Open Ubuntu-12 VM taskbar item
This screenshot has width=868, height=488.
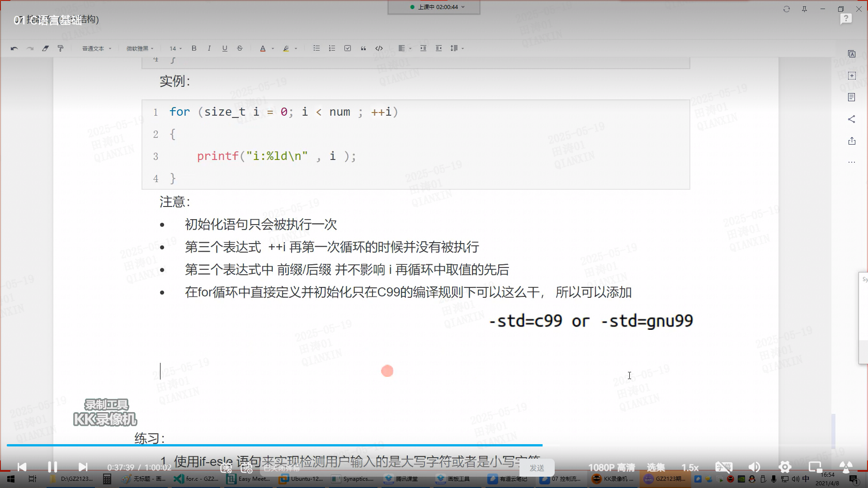(302, 479)
